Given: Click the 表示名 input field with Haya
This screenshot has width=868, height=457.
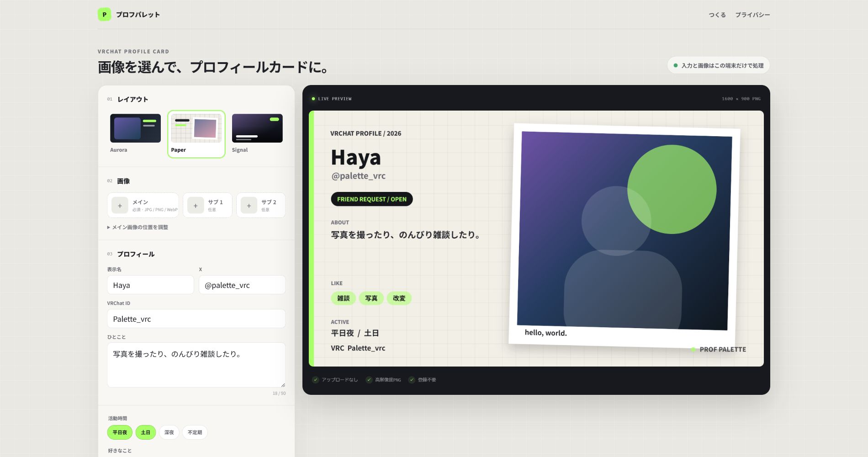Looking at the screenshot, I should pyautogui.click(x=150, y=285).
